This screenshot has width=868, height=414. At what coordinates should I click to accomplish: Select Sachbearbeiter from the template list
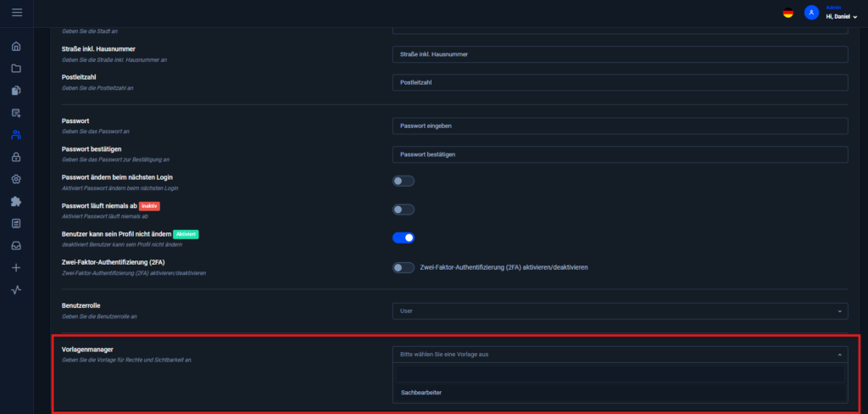pos(620,393)
